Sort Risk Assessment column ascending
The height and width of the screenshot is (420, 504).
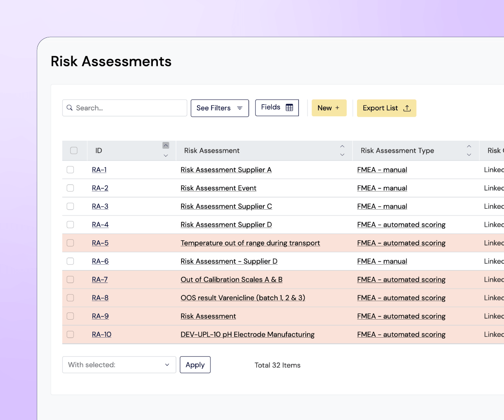pyautogui.click(x=342, y=146)
